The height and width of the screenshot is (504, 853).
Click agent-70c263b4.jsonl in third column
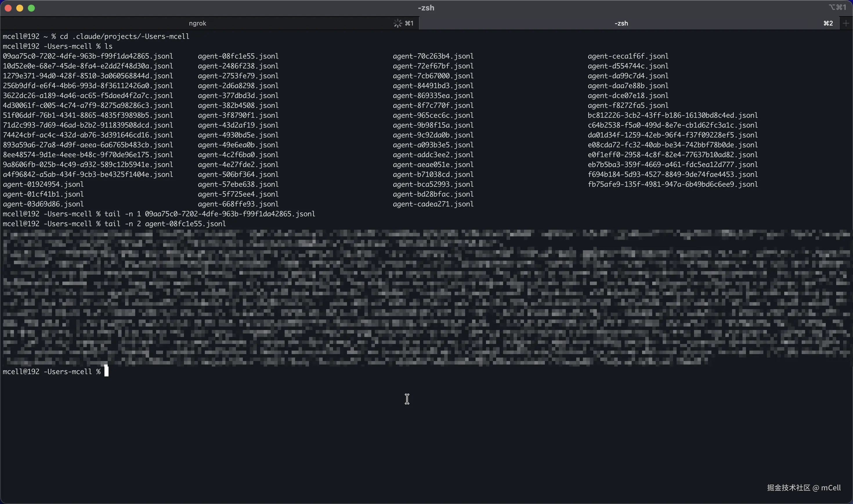433,56
